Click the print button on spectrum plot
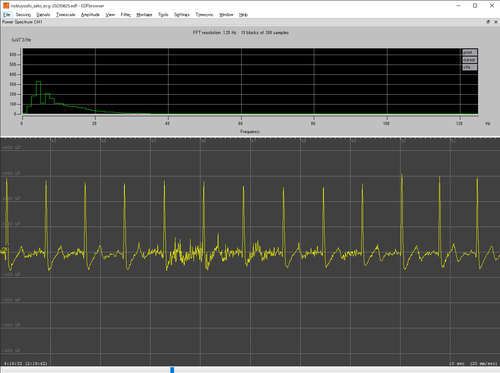Screen dimensions: 500x373 470,52
